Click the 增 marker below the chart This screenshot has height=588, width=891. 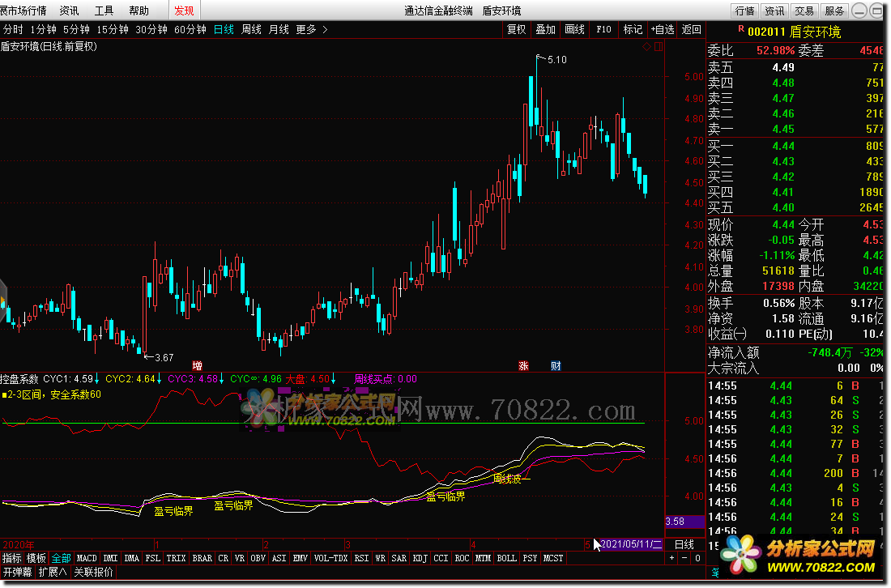click(x=197, y=365)
